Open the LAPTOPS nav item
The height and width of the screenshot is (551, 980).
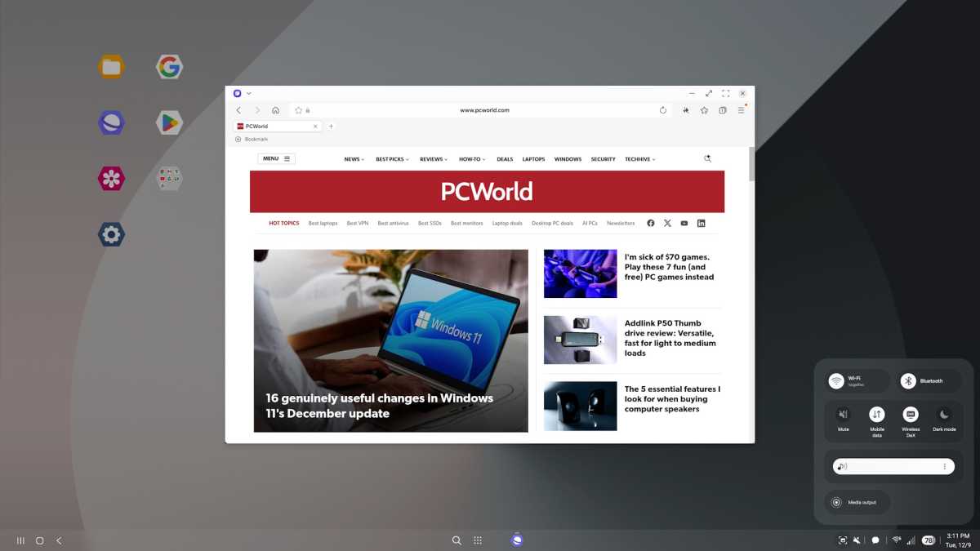point(534,159)
